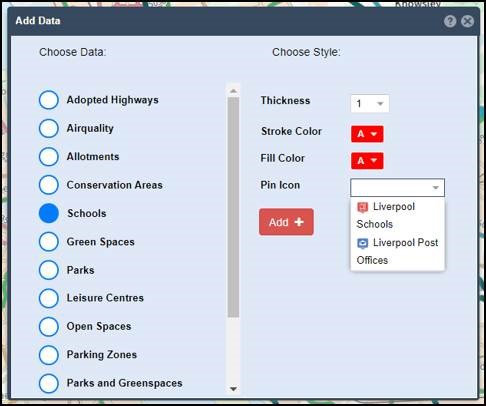Click the data list scroll down arrow
The height and width of the screenshot is (406, 486).
point(233,389)
